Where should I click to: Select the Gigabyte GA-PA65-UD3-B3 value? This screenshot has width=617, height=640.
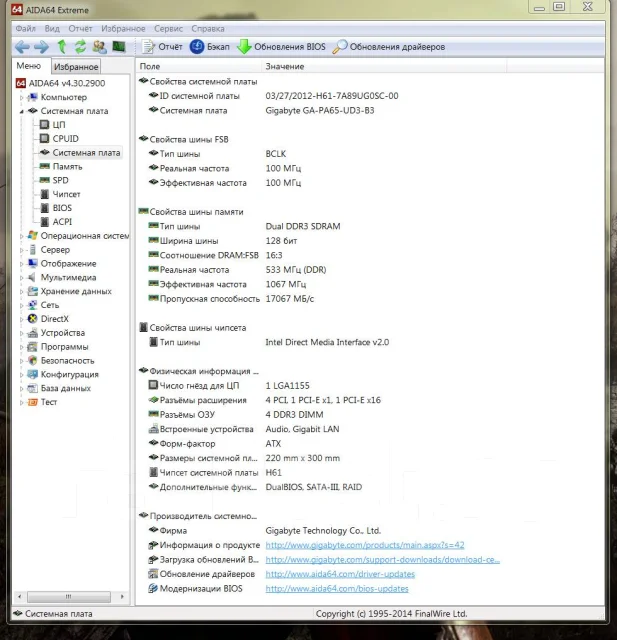coord(320,111)
